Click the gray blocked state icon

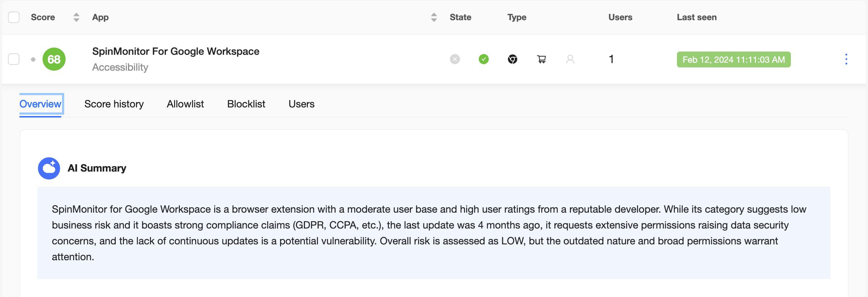click(x=455, y=59)
